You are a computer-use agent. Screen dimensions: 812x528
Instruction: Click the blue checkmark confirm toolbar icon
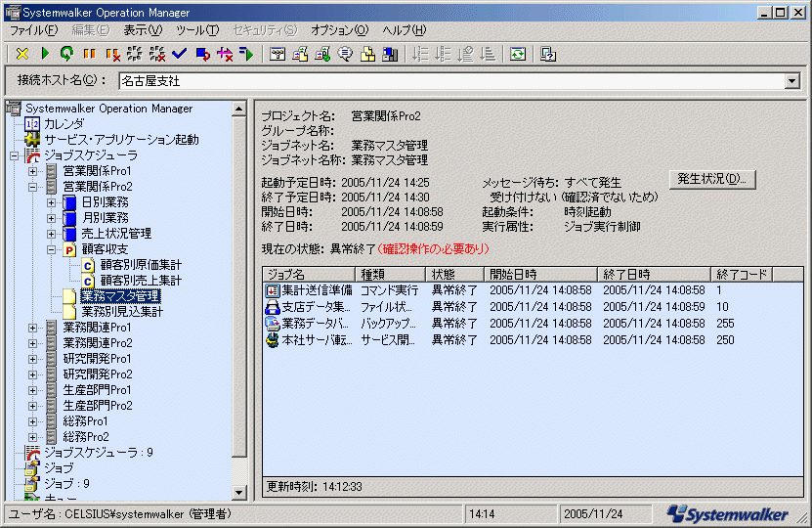179,54
